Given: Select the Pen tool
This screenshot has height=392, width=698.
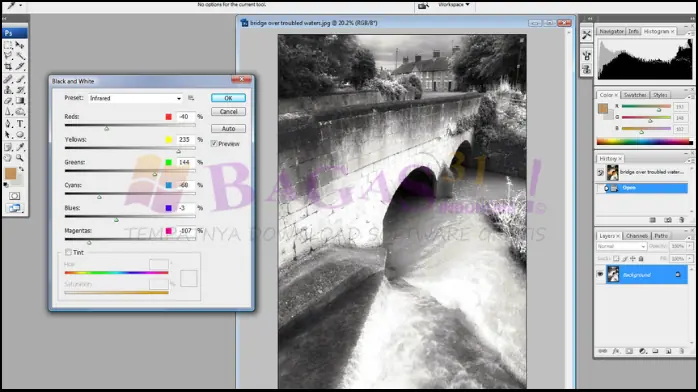Looking at the screenshot, I should (8, 124).
